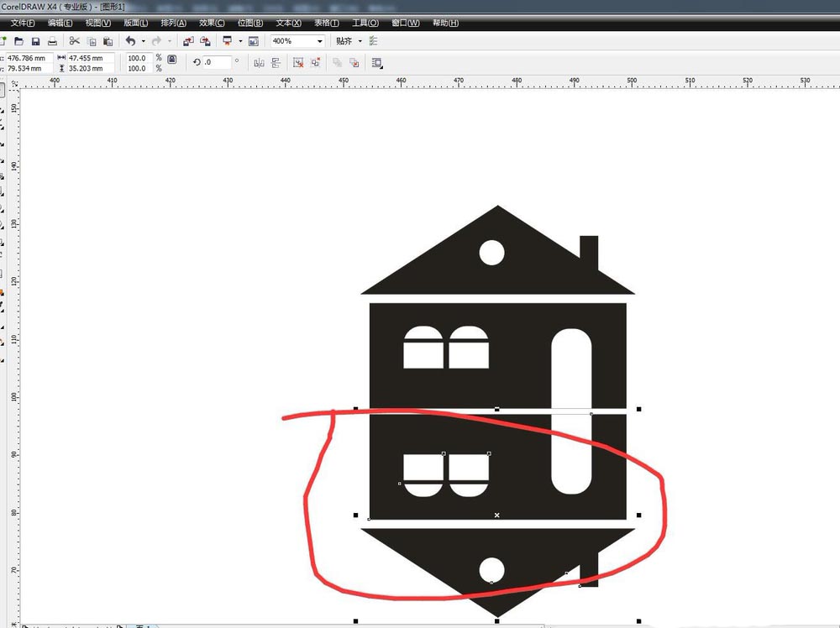
Task: Click the Paste clipboard icon
Action: coord(108,41)
